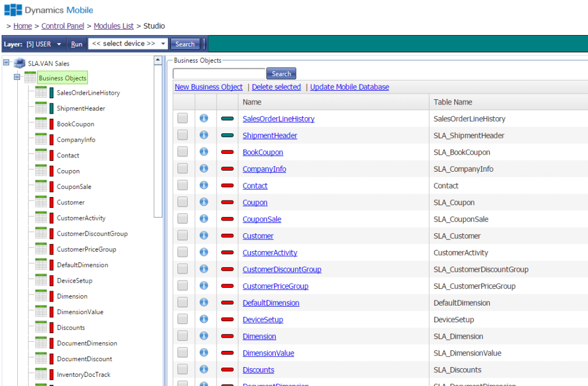Screen dimensions: 588x386
Task: Open info icon for DefaultDimension row
Action: (x=204, y=302)
